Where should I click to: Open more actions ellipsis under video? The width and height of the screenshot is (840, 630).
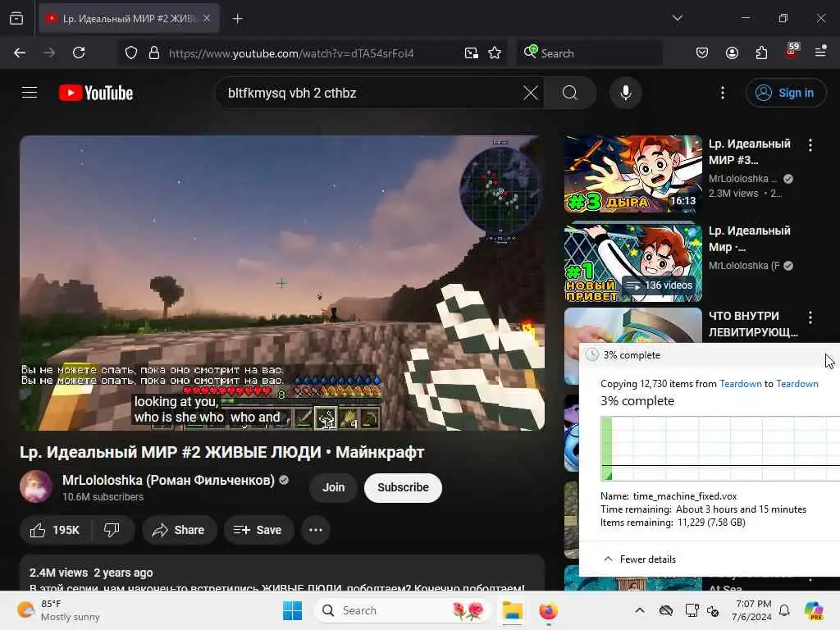pyautogui.click(x=316, y=530)
